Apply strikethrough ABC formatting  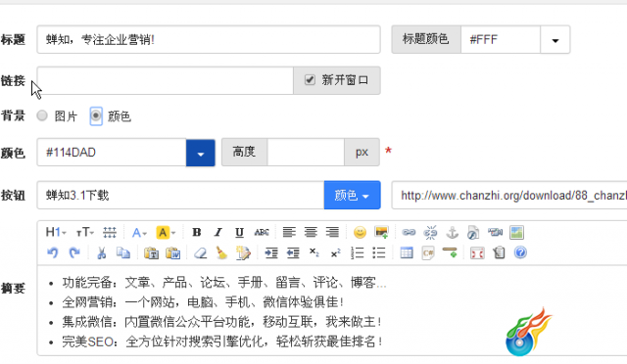click(x=262, y=232)
